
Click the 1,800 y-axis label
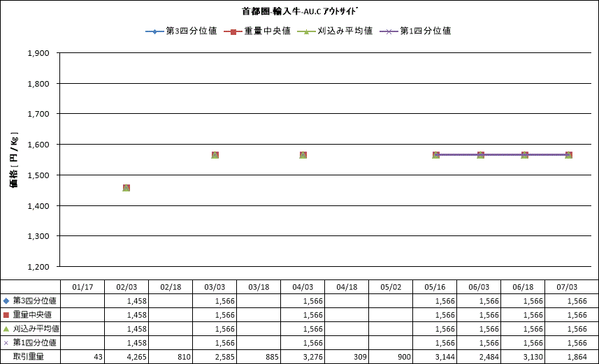point(38,84)
